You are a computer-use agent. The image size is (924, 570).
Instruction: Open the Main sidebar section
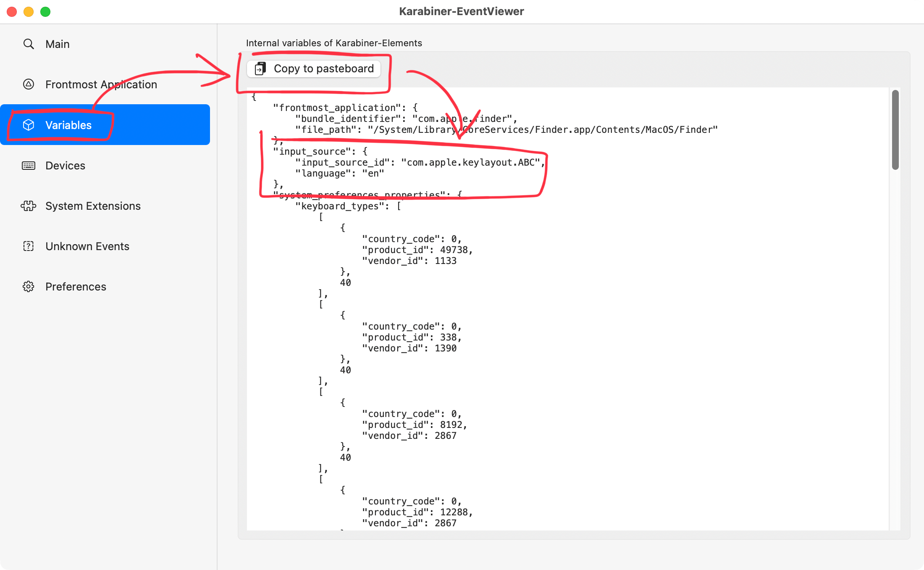pyautogui.click(x=105, y=44)
